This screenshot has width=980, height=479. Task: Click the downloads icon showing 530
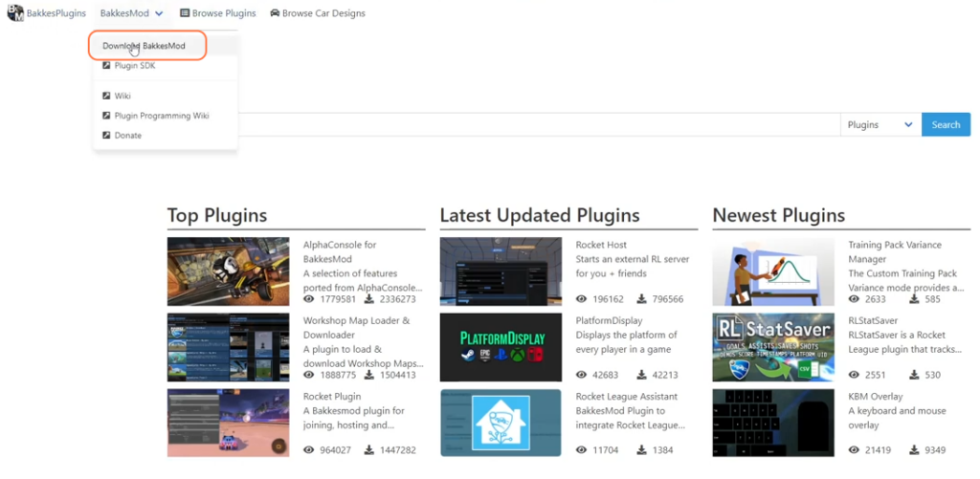click(x=914, y=375)
